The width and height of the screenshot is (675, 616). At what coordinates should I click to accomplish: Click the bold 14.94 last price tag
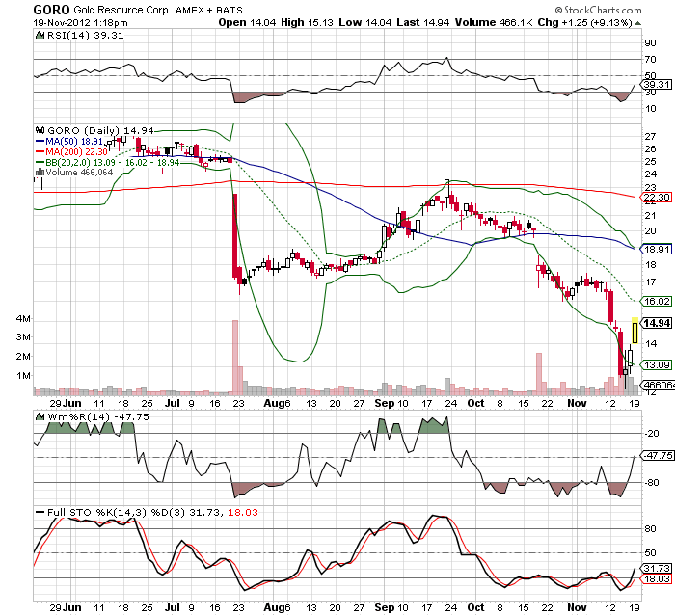click(656, 323)
